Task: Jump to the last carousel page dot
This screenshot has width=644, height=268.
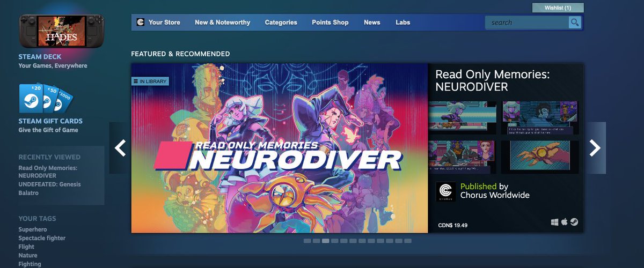Action: pos(407,241)
